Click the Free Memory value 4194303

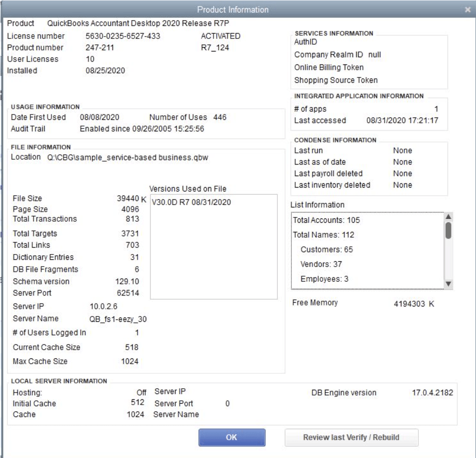pos(409,304)
